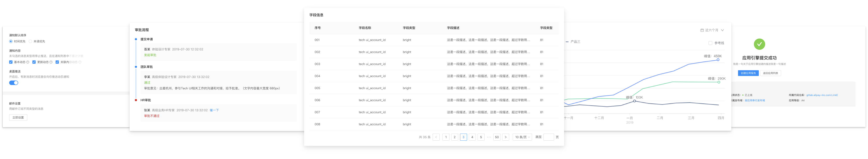Click the 字段名称 column header
This screenshot has height=159, width=868.
[365, 28]
